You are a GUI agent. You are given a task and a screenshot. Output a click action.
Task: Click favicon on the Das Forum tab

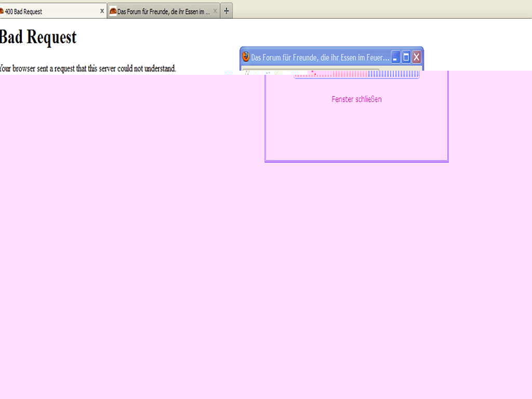coord(113,11)
